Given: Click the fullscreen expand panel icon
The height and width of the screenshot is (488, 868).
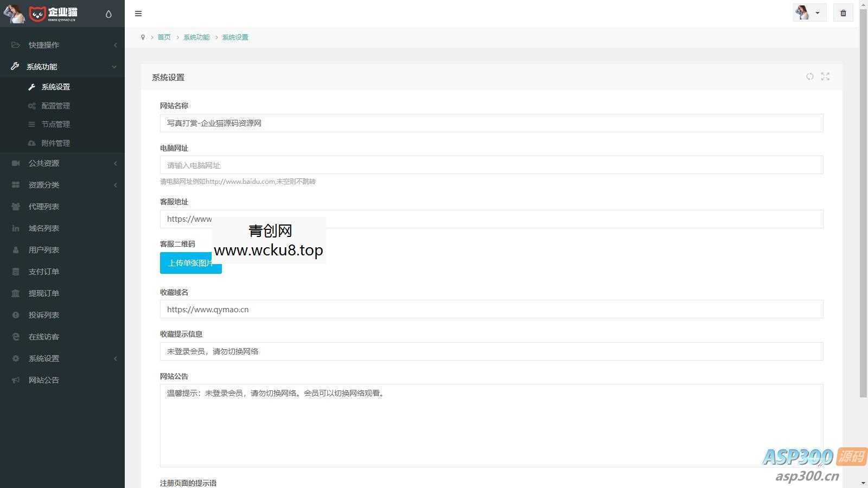Looking at the screenshot, I should coord(825,77).
